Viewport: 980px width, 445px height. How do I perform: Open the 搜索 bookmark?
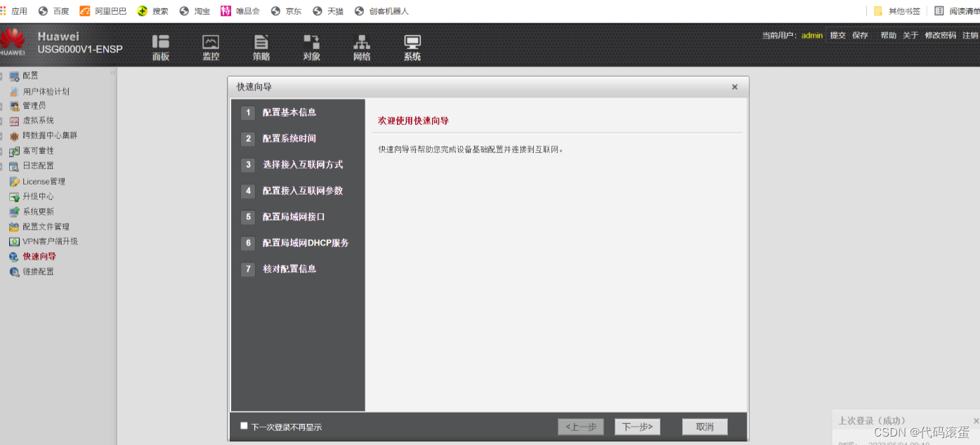tap(153, 11)
